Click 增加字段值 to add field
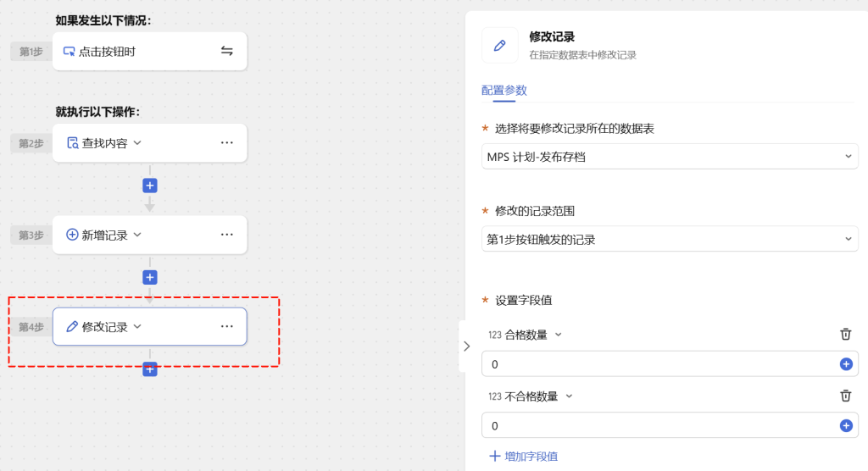The width and height of the screenshot is (868, 471). [x=524, y=456]
